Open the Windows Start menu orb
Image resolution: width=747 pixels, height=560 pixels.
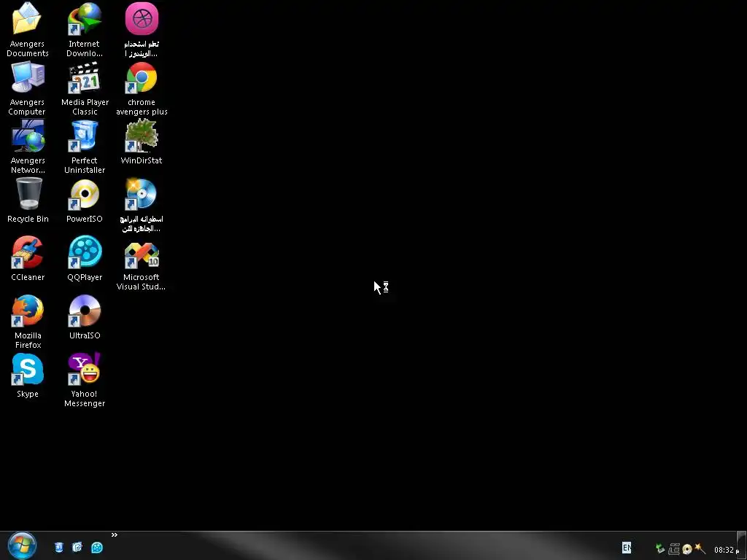22,546
